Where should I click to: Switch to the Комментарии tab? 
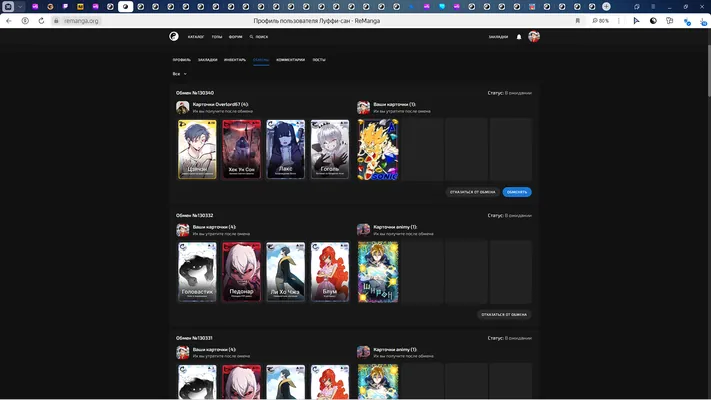click(x=290, y=60)
